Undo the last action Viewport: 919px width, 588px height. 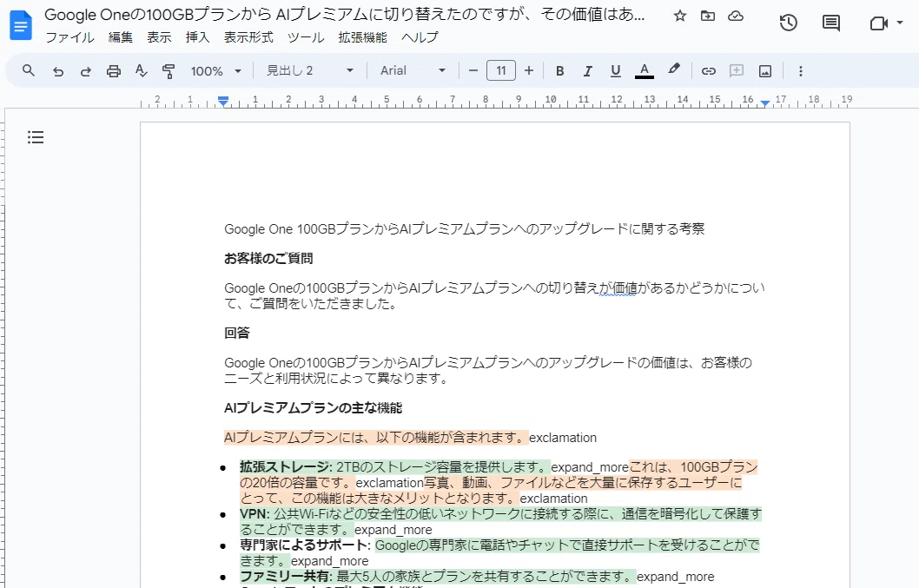[57, 71]
